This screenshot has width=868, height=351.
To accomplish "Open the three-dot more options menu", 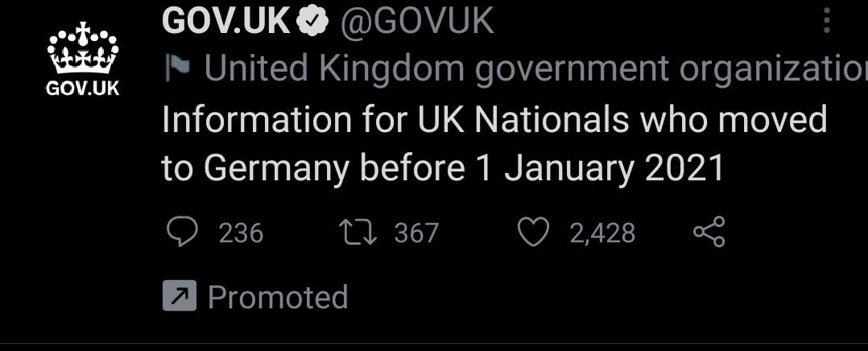I will tap(826, 21).
